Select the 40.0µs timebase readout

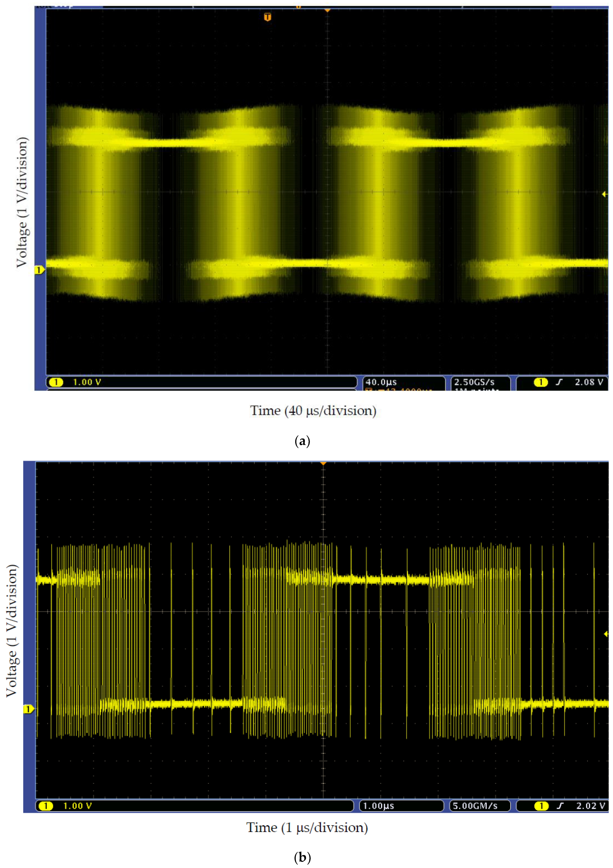pyautogui.click(x=381, y=382)
